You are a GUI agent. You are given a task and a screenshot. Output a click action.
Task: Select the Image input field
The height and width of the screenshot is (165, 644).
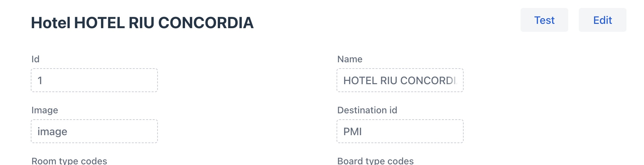94,132
